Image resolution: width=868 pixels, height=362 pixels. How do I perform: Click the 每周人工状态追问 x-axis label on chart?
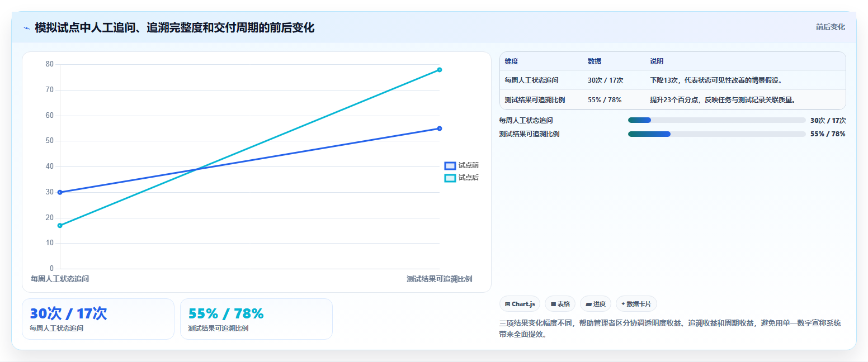pos(60,279)
